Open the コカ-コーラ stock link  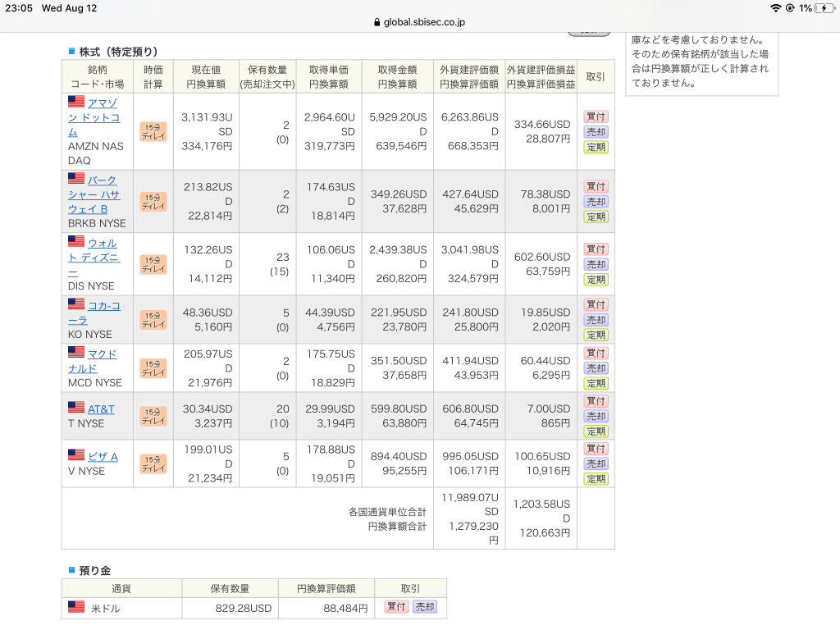point(94,313)
